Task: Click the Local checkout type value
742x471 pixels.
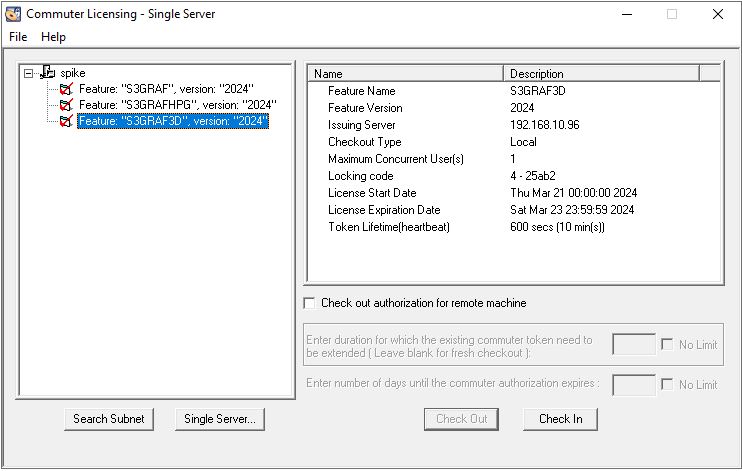Action: point(523,142)
